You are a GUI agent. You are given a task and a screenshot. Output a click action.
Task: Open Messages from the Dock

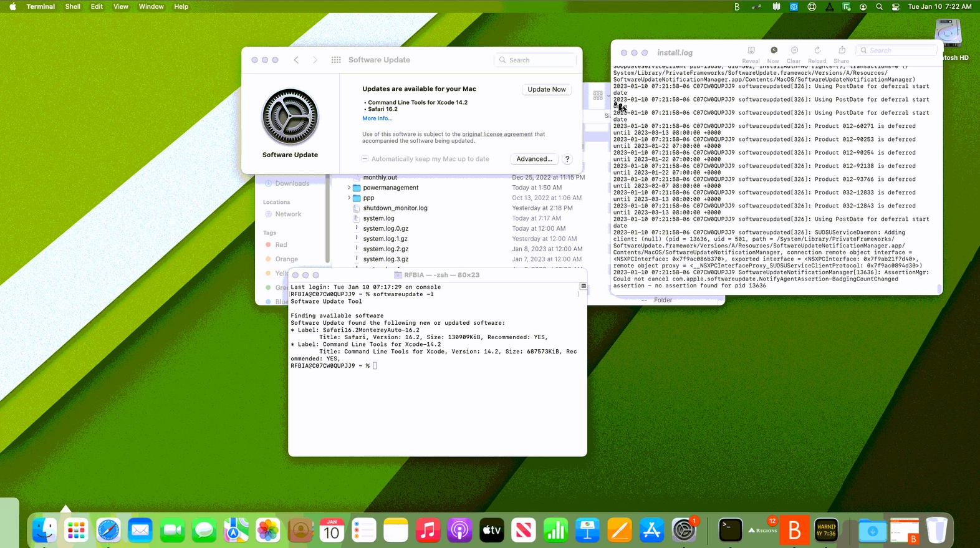pos(204,531)
